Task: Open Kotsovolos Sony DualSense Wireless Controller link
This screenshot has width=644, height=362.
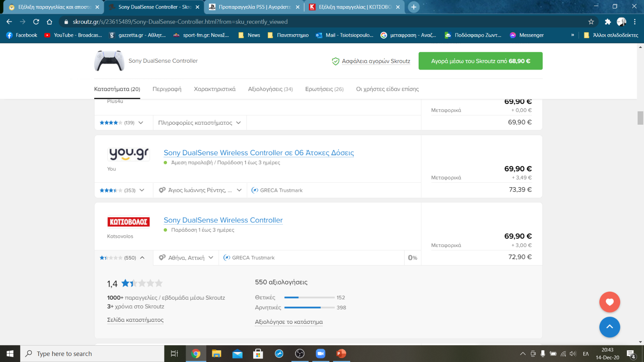Action: click(223, 220)
